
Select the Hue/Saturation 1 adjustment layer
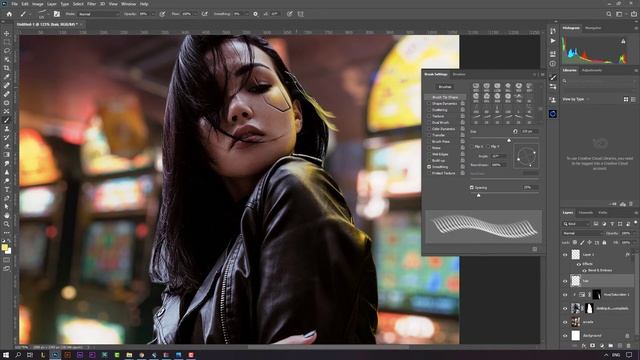click(616, 294)
